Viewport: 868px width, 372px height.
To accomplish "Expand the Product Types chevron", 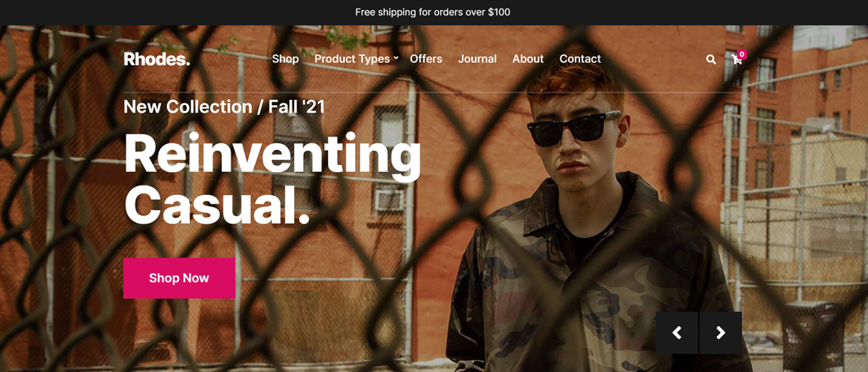I will (x=397, y=58).
